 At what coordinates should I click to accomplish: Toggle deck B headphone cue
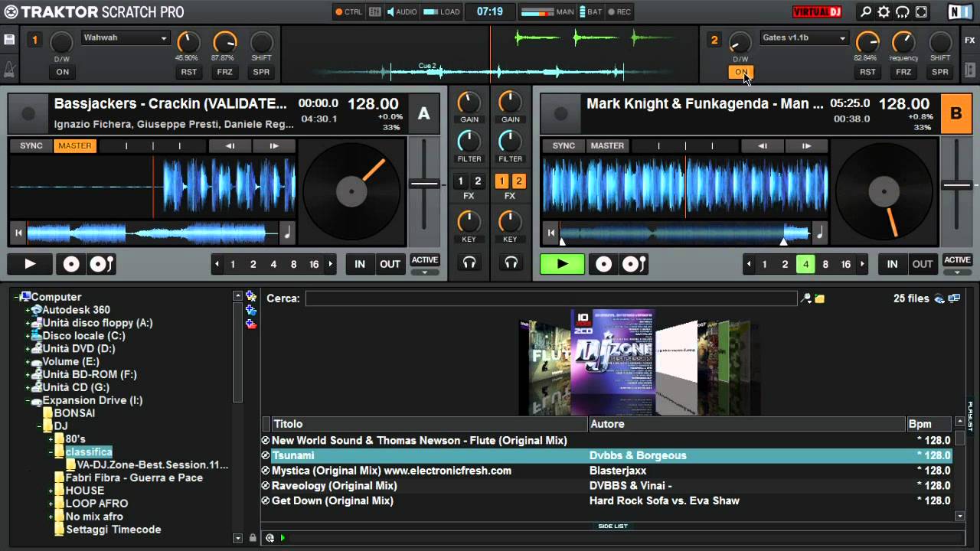(x=510, y=262)
